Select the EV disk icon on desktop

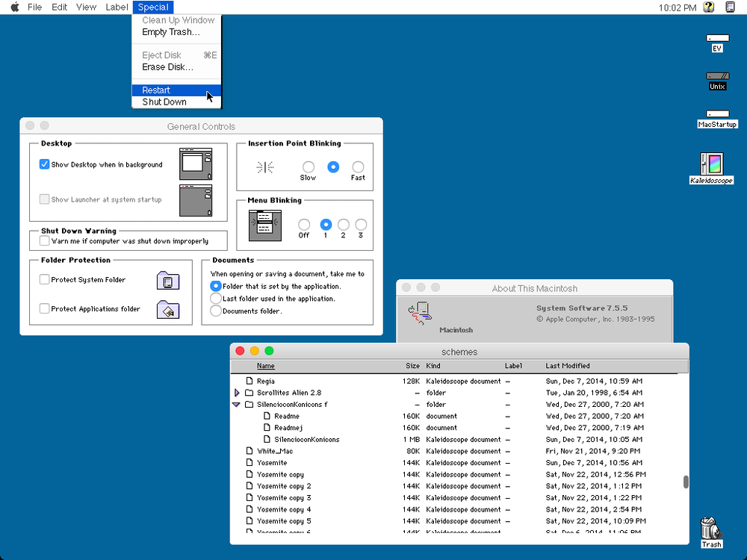click(x=717, y=38)
